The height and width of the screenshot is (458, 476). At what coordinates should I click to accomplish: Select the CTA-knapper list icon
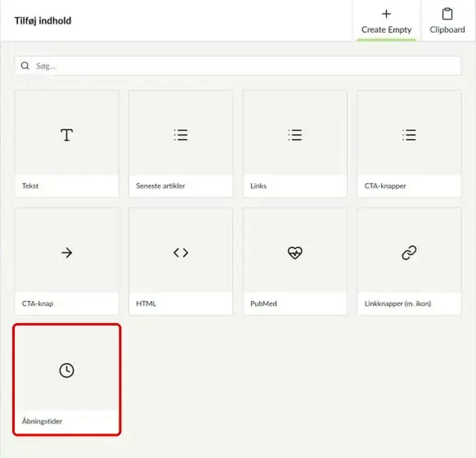tap(409, 135)
